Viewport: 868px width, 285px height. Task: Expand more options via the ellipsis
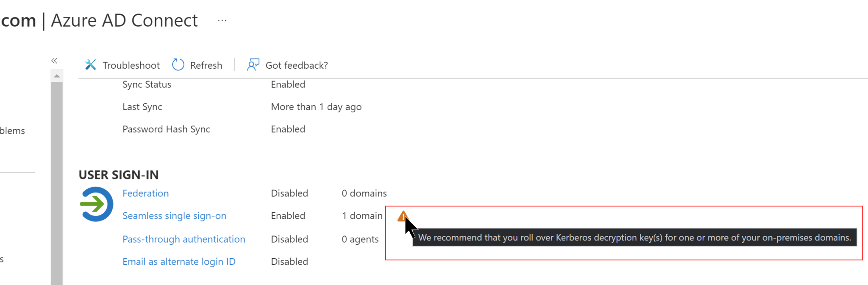click(222, 20)
